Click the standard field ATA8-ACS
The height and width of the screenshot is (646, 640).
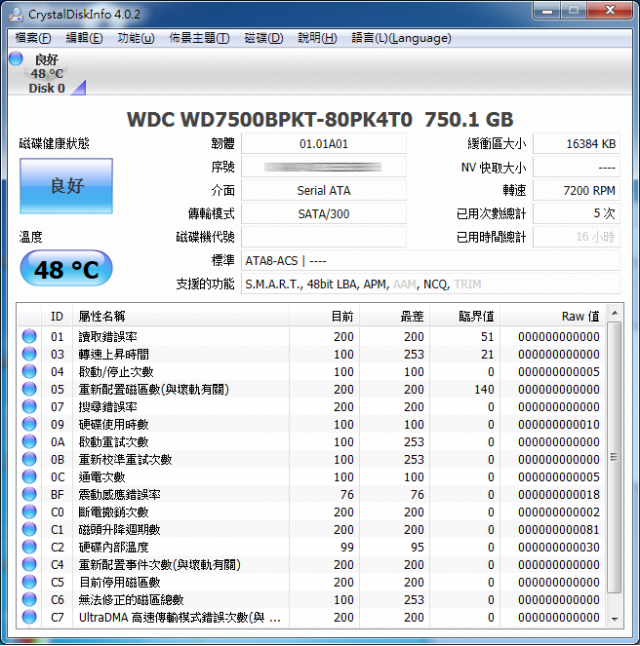point(430,261)
